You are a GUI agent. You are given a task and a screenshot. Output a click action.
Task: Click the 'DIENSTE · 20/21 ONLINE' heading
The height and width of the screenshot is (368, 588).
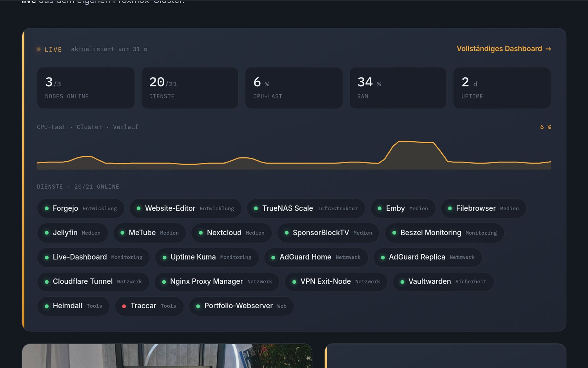point(78,187)
